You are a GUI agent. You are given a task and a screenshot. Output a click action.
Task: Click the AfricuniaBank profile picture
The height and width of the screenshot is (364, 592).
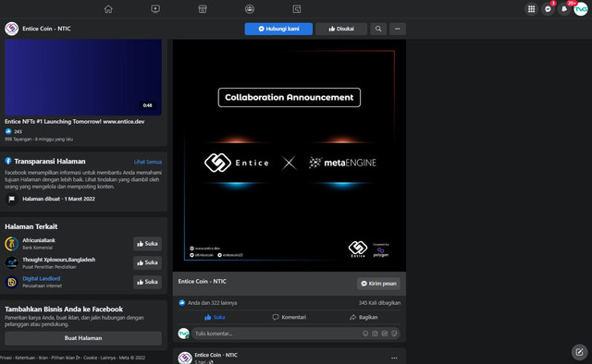pyautogui.click(x=12, y=244)
